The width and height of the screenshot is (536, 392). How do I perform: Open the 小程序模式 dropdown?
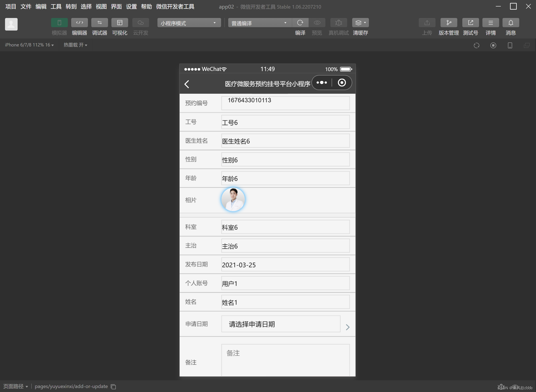pyautogui.click(x=189, y=23)
